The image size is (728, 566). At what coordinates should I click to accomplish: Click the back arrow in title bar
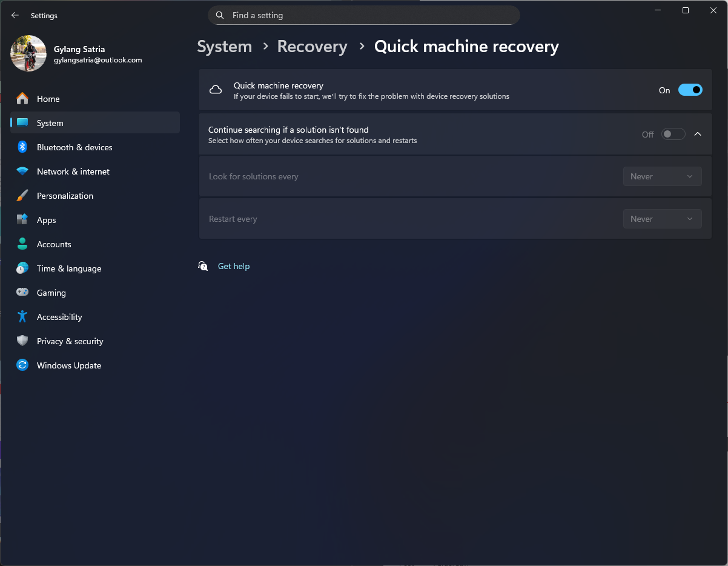point(15,16)
